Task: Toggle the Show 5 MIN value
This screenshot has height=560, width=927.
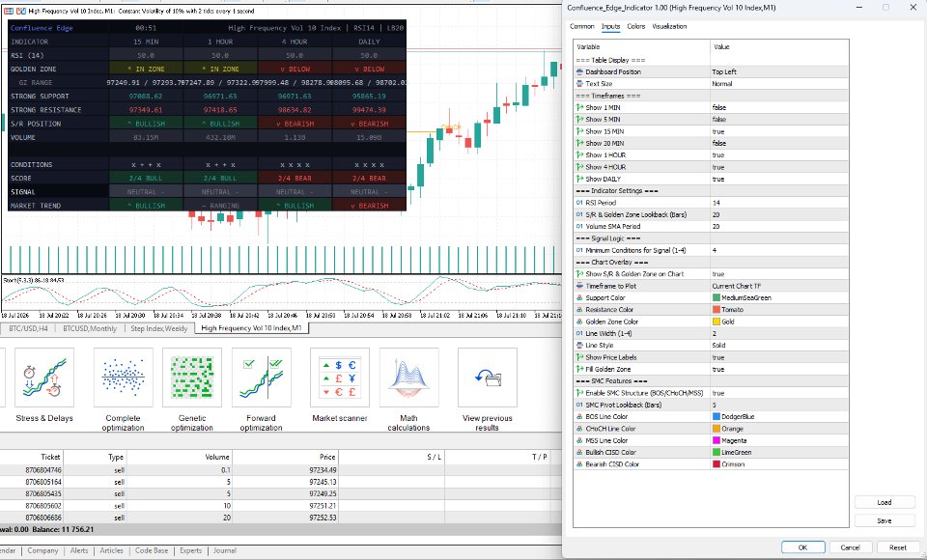Action: [x=779, y=120]
